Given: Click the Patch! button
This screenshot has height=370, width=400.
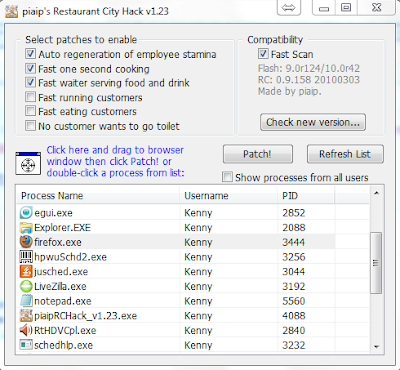Looking at the screenshot, I should click(x=258, y=154).
